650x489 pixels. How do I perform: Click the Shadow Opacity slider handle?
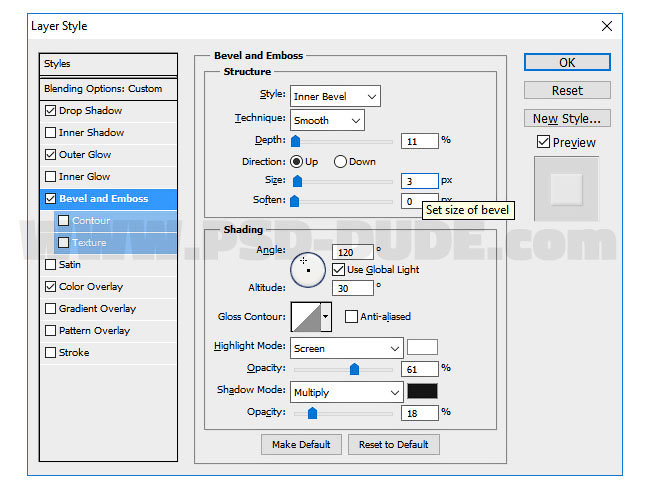(312, 412)
